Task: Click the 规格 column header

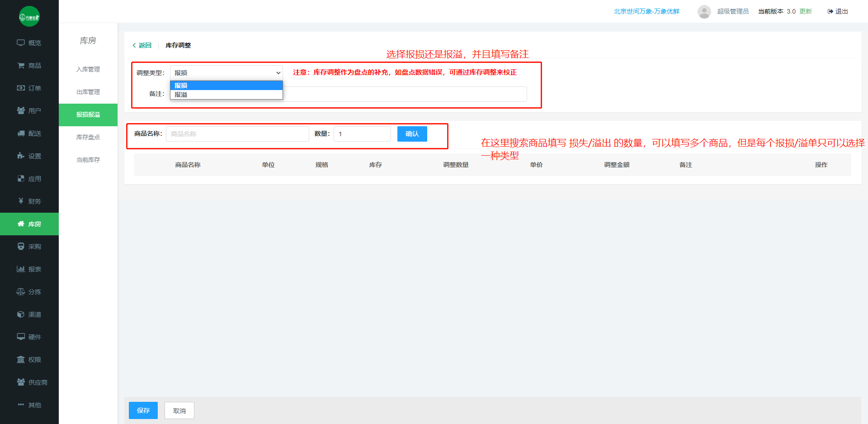Action: (322, 165)
